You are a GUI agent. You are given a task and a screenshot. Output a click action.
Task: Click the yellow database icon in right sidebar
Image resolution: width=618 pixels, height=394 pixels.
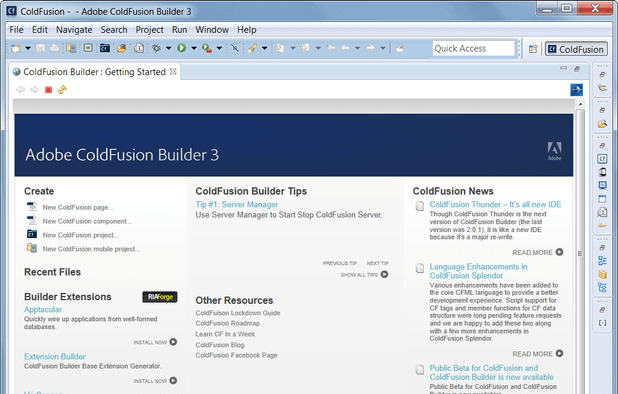pyautogui.click(x=602, y=274)
